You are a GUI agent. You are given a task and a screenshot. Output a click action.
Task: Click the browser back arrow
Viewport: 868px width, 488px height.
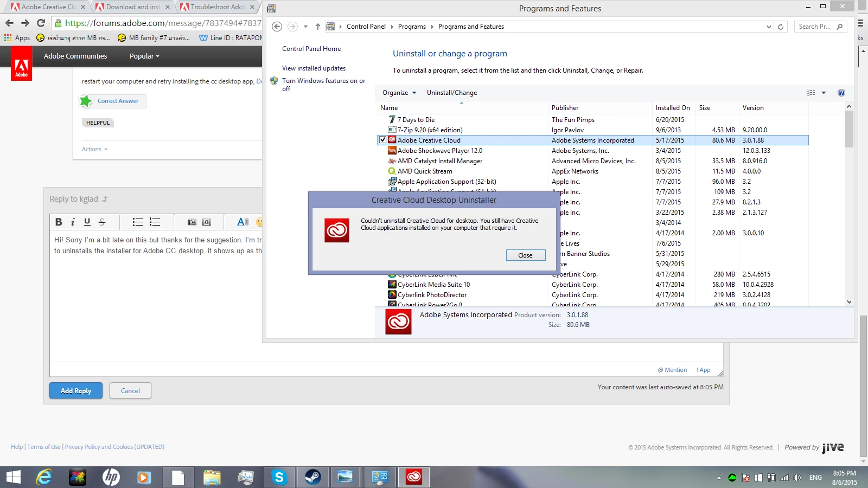click(x=9, y=23)
